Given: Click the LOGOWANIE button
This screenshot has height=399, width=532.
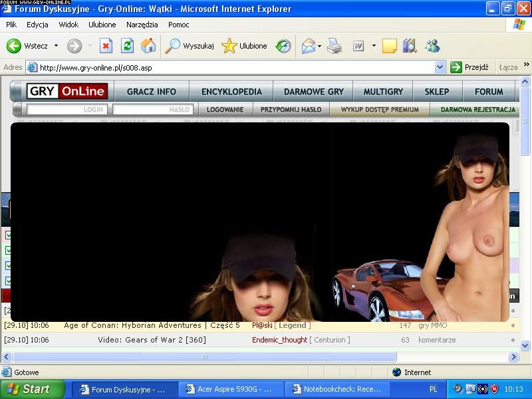Looking at the screenshot, I should 225,110.
